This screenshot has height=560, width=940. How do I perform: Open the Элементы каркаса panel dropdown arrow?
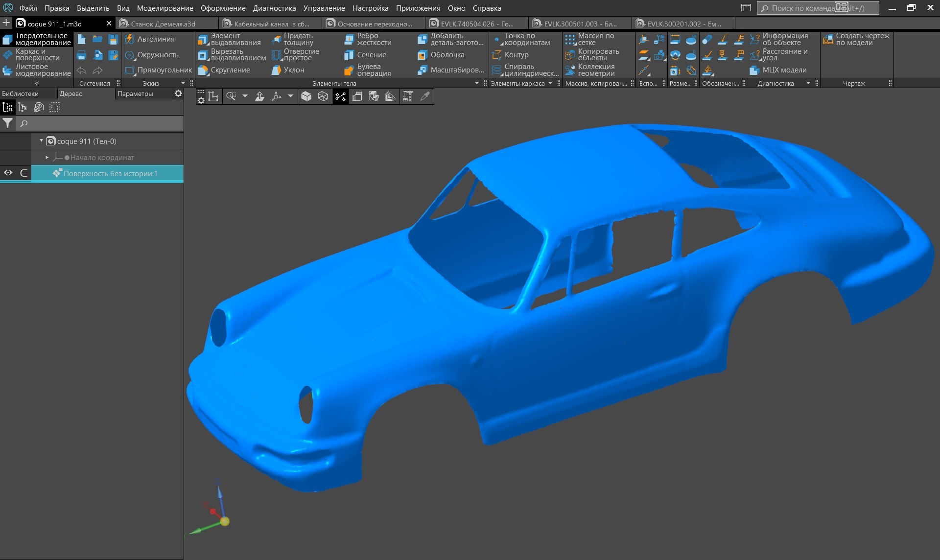pos(550,83)
